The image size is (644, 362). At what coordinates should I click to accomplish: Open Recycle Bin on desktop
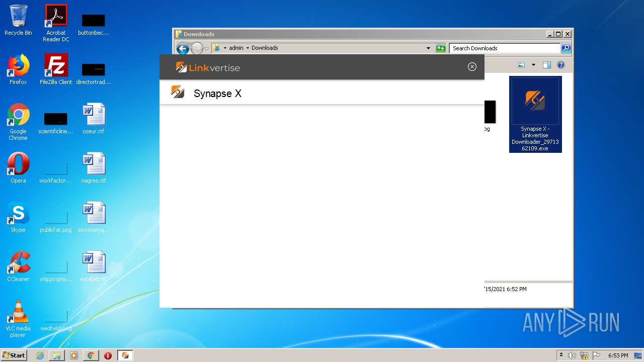[x=18, y=20]
